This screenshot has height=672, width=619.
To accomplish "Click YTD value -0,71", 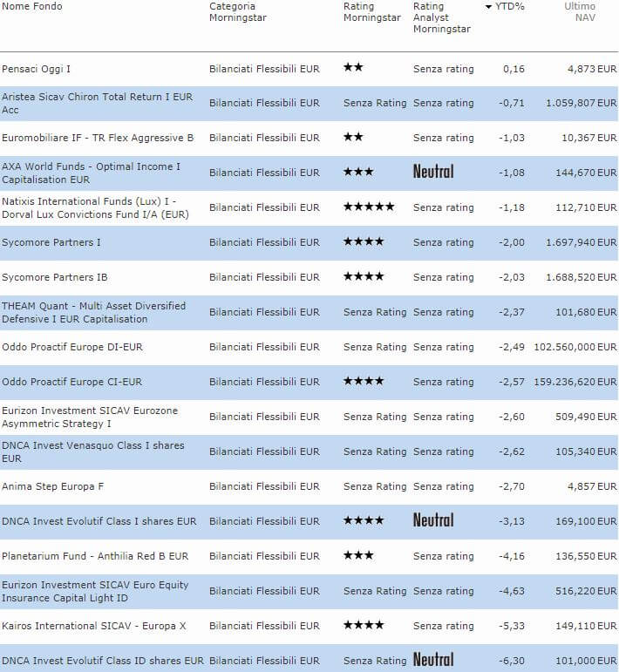I will click(512, 104).
